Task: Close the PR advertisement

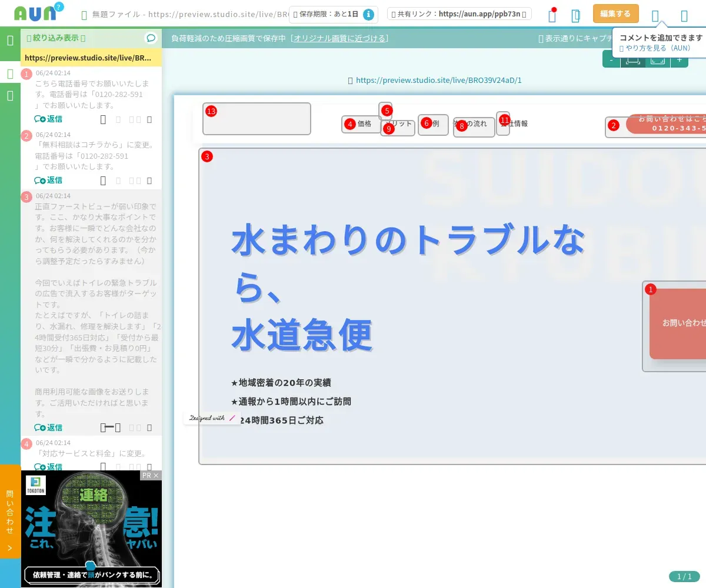Action: click(x=156, y=475)
